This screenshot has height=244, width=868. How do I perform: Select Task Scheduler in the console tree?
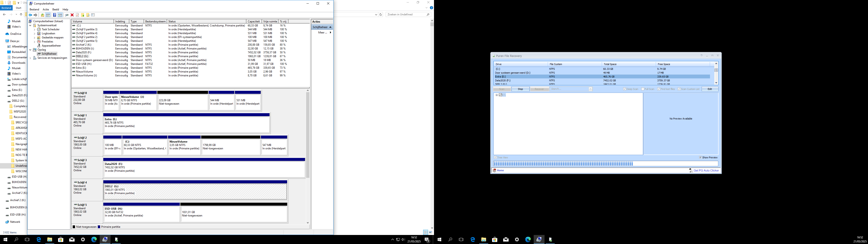[51, 29]
